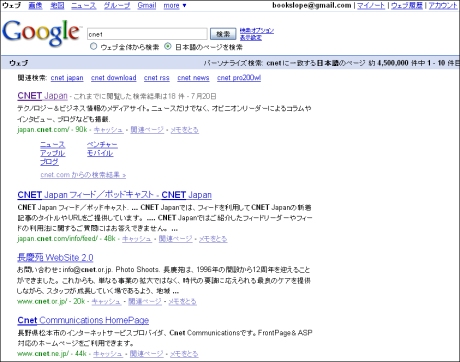Open 関連ページ link for japan.cnet.com/info/feed/ result
460x362 pixels.
coord(175,239)
